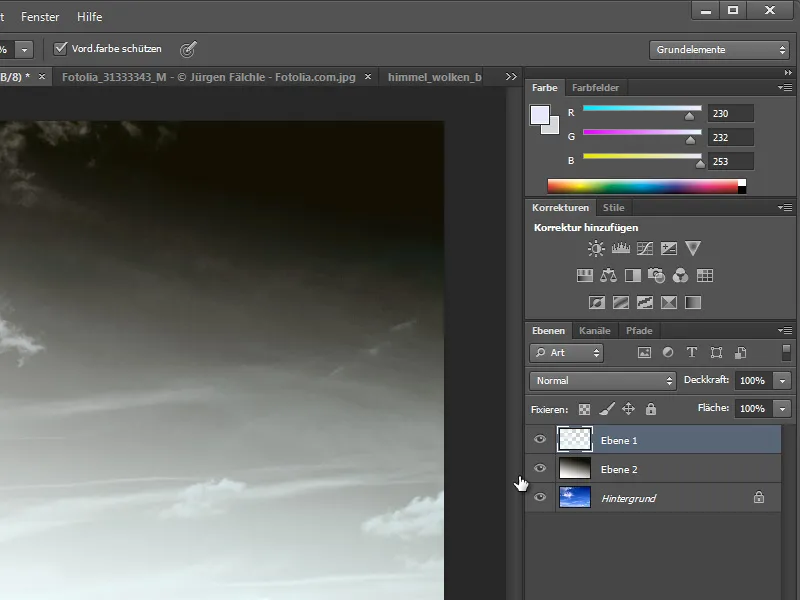Add Photo Filter adjustment

click(657, 276)
